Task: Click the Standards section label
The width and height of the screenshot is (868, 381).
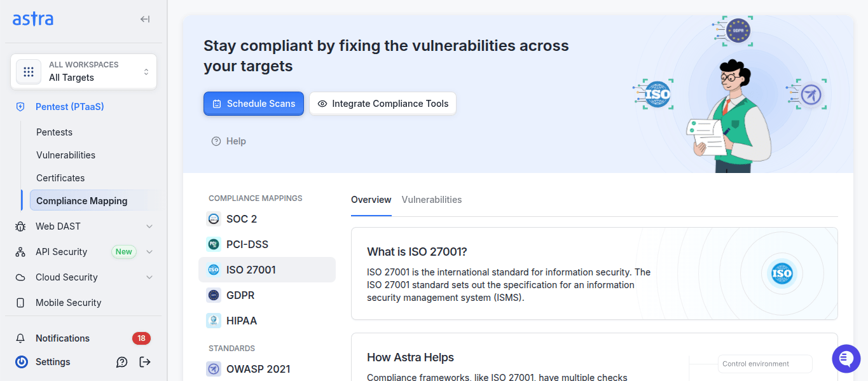Action: point(231,349)
